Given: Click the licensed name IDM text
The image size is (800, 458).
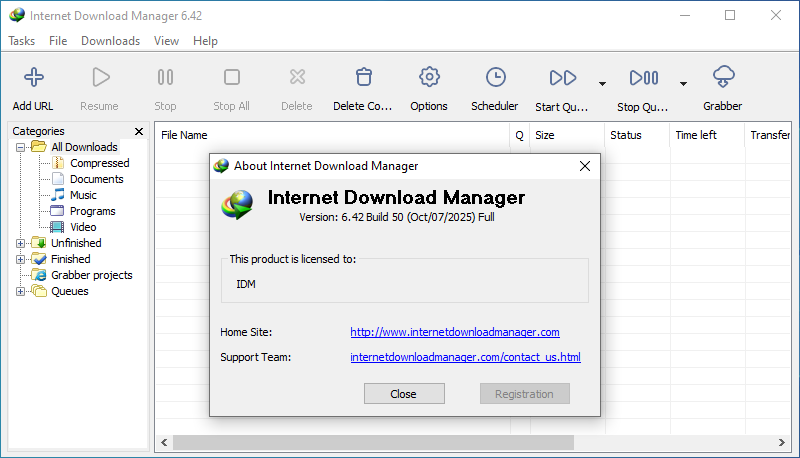Looking at the screenshot, I should [x=246, y=284].
